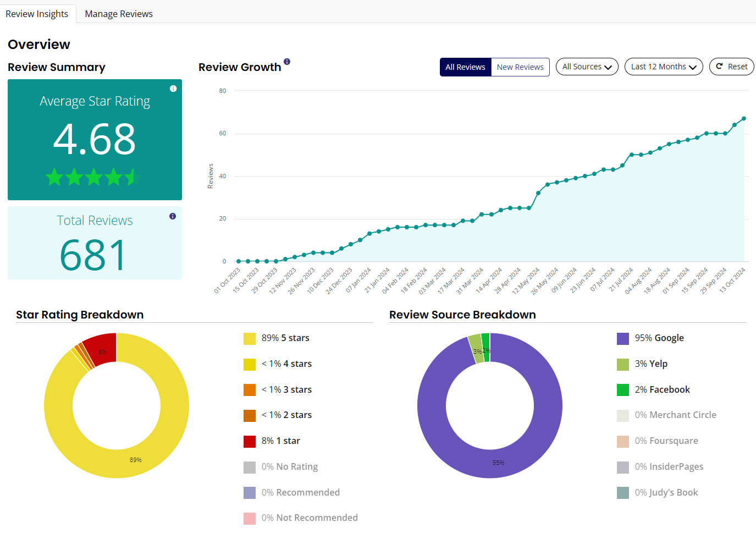
Task: Select the All Reviews toggle
Action: (x=465, y=67)
